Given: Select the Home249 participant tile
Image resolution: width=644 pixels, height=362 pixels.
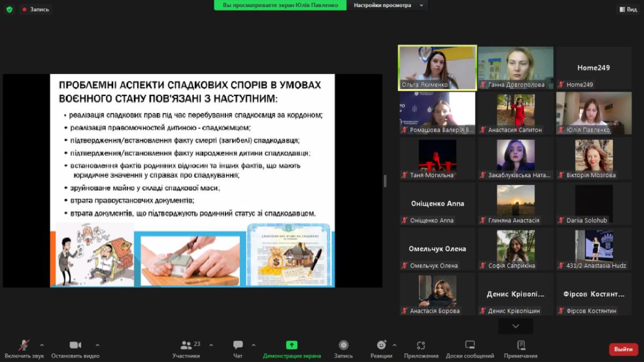Looking at the screenshot, I should (594, 68).
